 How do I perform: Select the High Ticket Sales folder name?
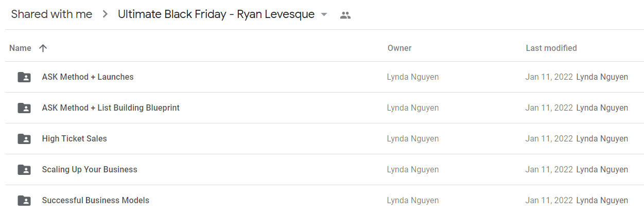[75, 139]
